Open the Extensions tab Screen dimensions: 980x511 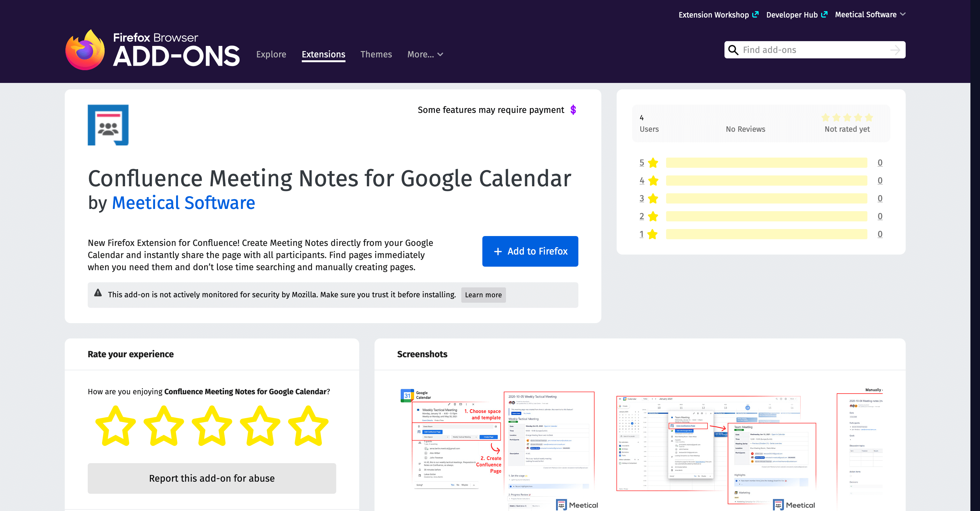click(x=323, y=55)
